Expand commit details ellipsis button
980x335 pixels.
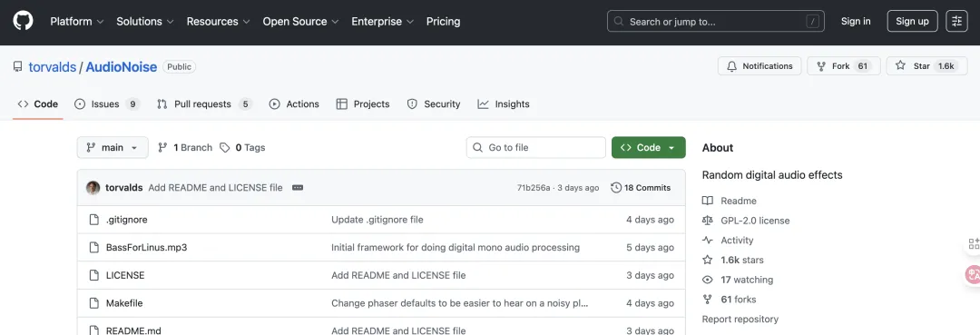(298, 188)
